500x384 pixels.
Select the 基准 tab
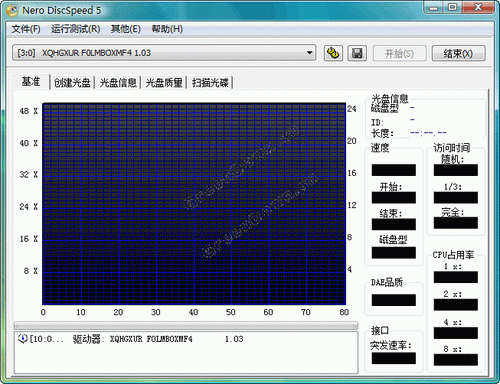pyautogui.click(x=31, y=81)
